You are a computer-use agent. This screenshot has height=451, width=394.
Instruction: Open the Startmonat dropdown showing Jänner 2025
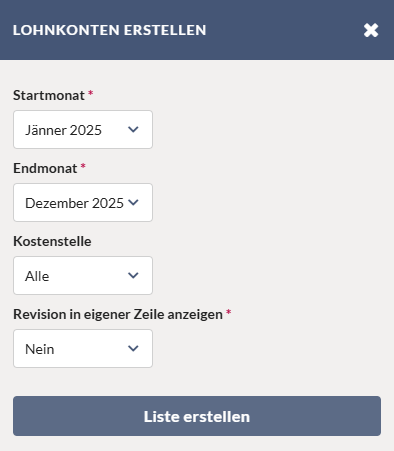83,129
